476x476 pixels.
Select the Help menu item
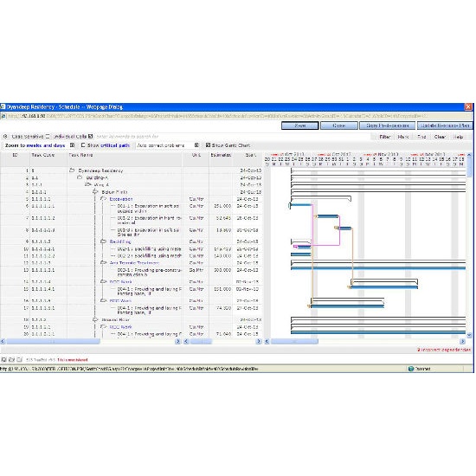pyautogui.click(x=458, y=137)
